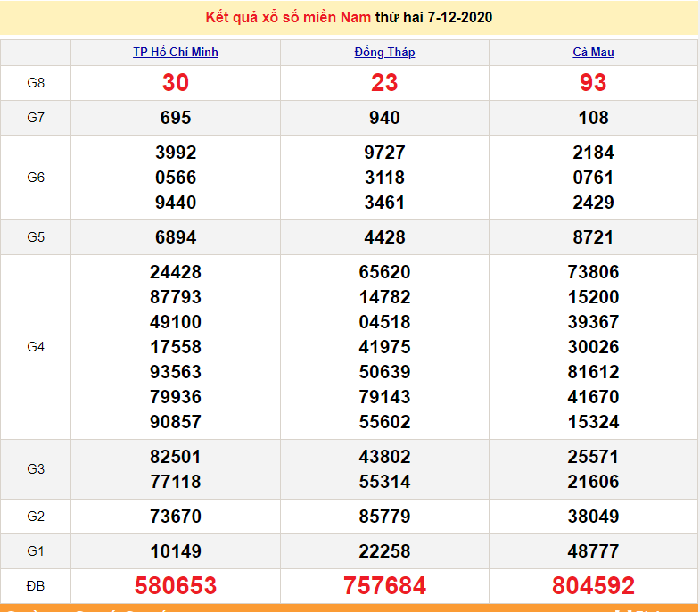Select G5 number 6894
The height and width of the screenshot is (612, 700).
tap(176, 237)
